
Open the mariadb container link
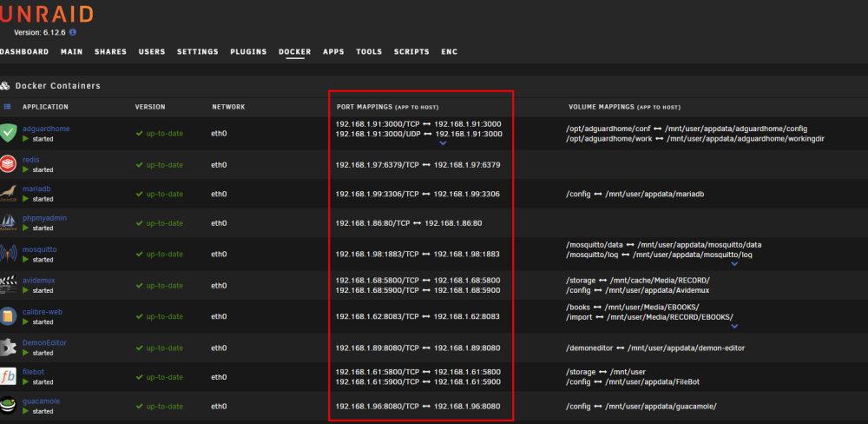37,189
